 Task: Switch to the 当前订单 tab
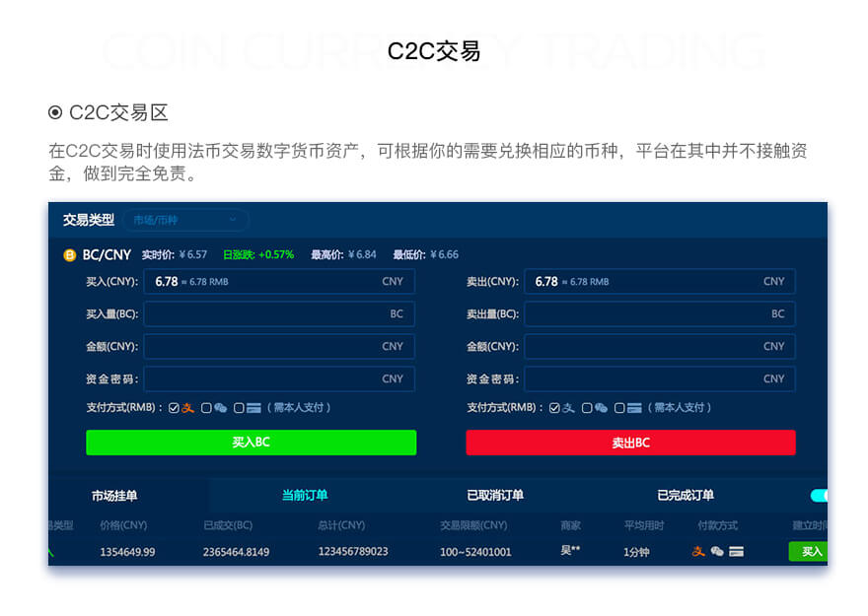pyautogui.click(x=307, y=496)
